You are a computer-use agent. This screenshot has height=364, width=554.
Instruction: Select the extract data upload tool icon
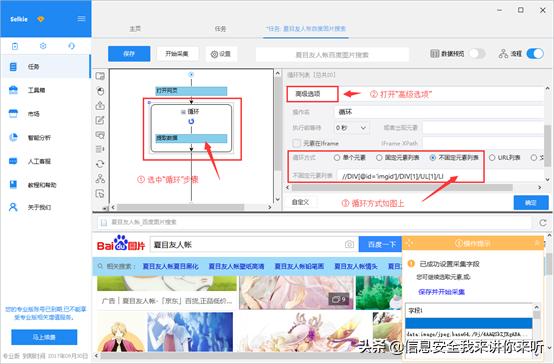point(100,106)
